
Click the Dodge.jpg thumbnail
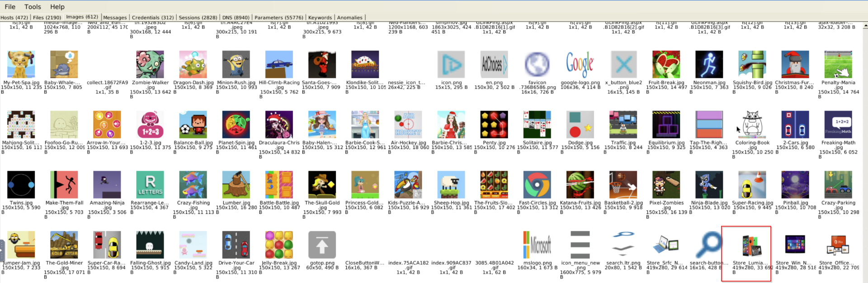(580, 125)
